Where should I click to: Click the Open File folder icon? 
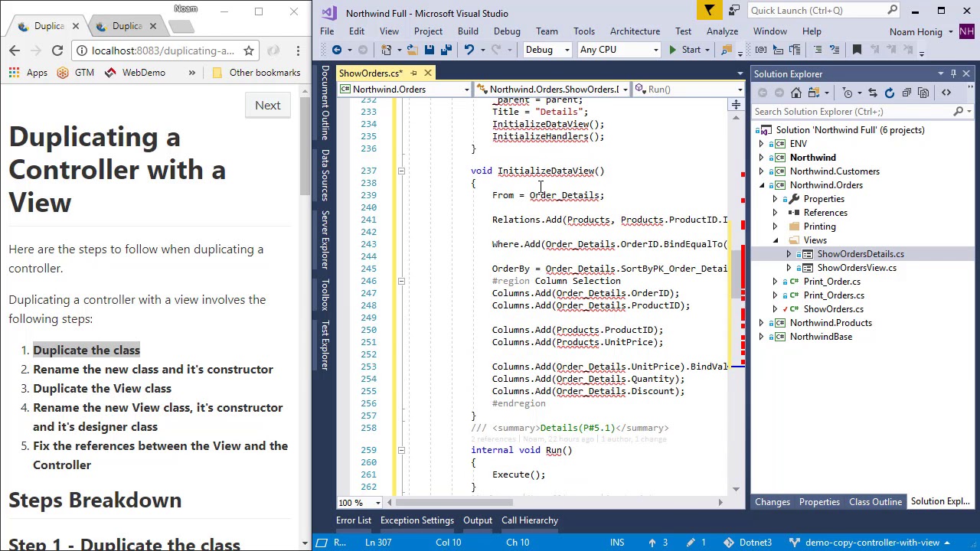click(x=412, y=50)
